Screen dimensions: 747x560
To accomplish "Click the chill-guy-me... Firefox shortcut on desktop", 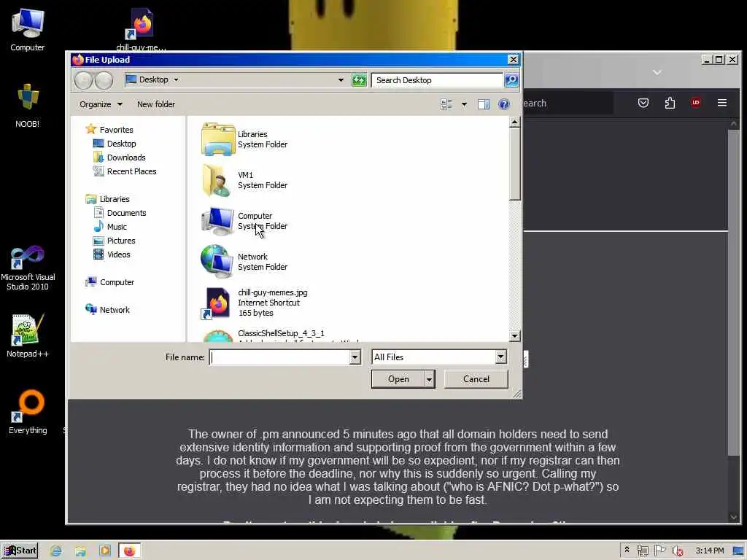I will [141, 28].
